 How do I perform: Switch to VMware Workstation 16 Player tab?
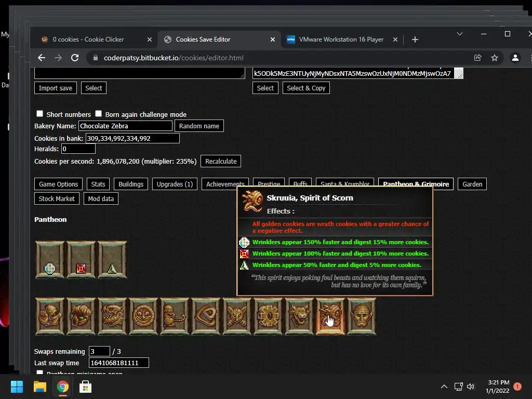tap(341, 39)
